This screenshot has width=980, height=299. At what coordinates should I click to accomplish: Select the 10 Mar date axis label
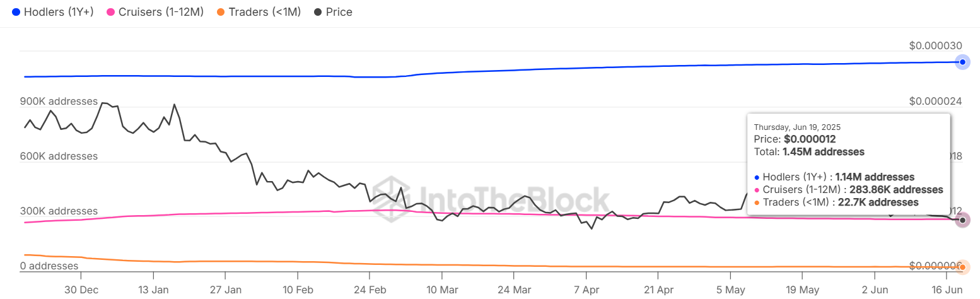pyautogui.click(x=442, y=290)
